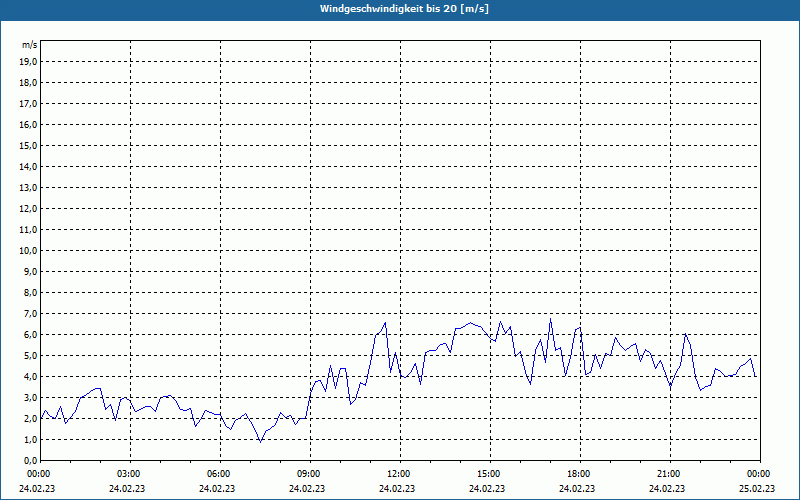Select the 16,0 y-axis label
Viewport: 800px width, 500px height.
coord(28,124)
